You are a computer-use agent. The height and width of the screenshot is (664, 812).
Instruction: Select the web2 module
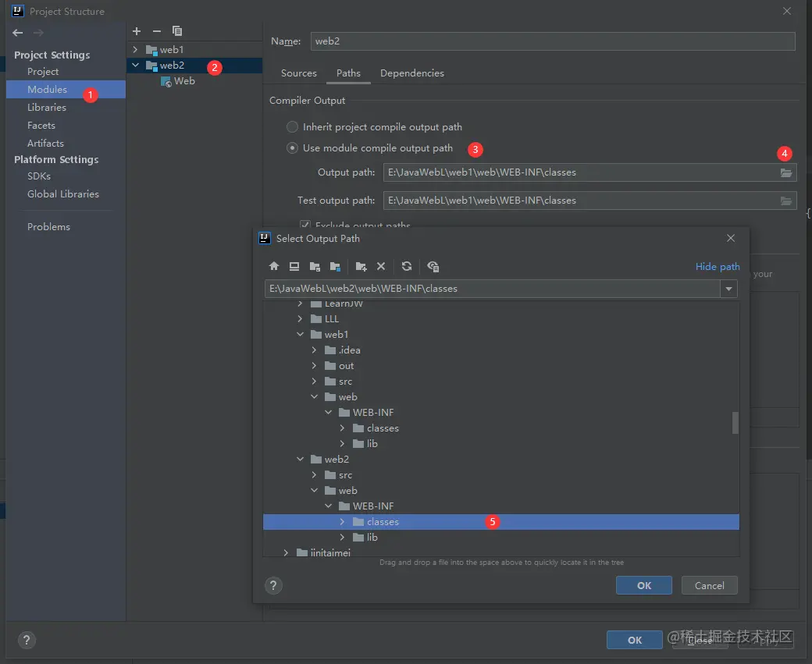pos(194,66)
